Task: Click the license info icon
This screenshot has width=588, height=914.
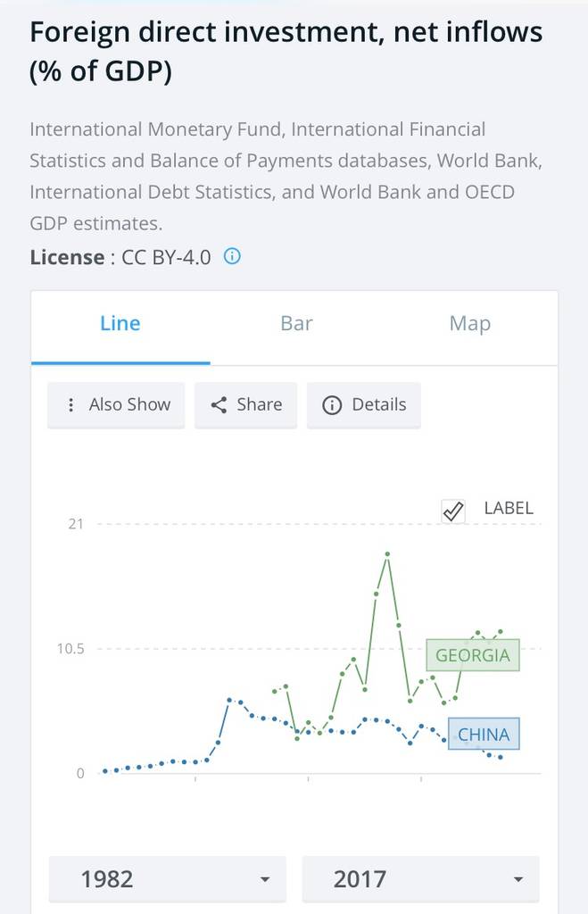Action: [x=232, y=257]
